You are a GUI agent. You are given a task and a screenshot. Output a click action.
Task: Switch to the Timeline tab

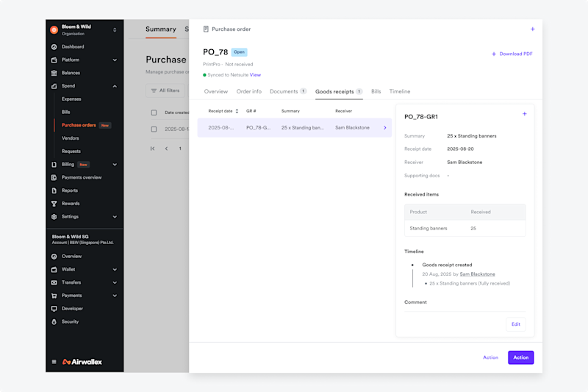click(400, 91)
